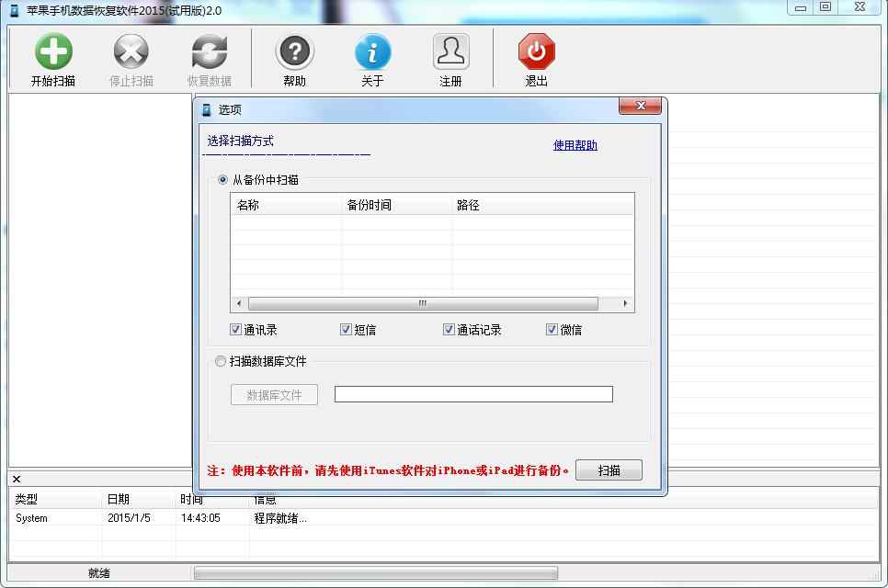Toggle the 通讯录 checkbox
888x588 pixels.
pos(236,329)
